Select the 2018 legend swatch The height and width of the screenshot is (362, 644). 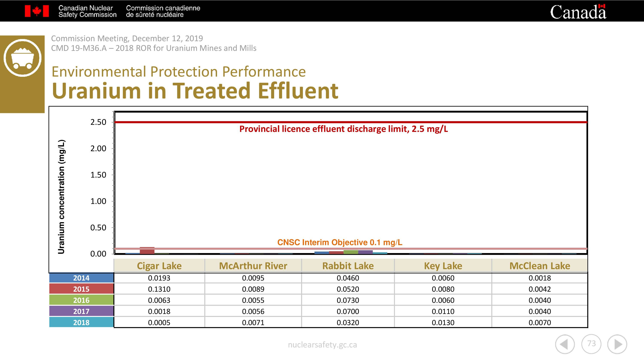coord(81,322)
